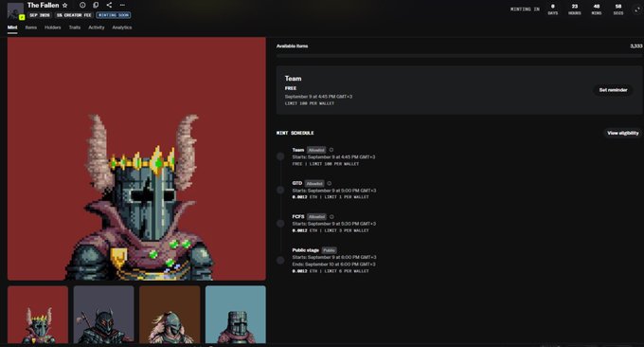Click the expand icon next to the countdown
The width and height of the screenshot is (644, 347).
[x=637, y=9]
